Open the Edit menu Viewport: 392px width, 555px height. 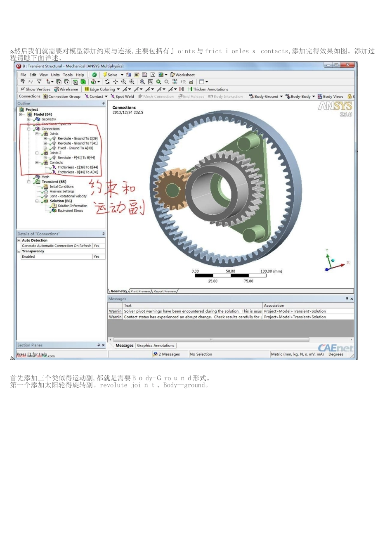click(x=33, y=75)
